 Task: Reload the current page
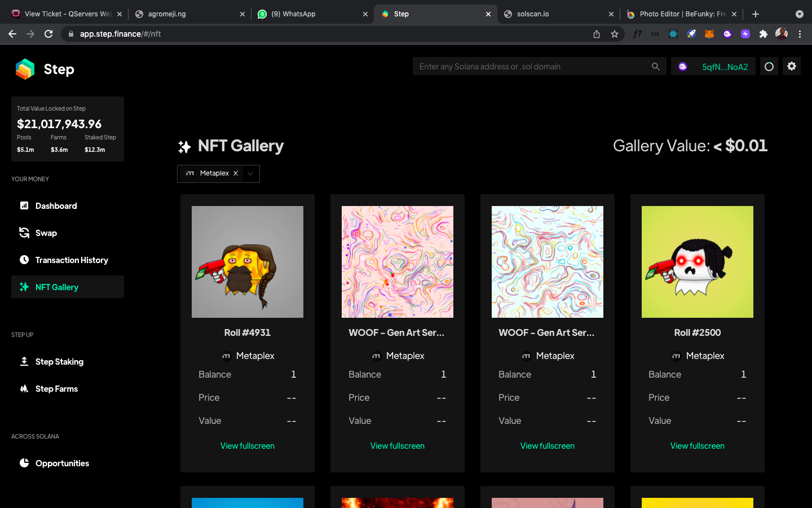[48, 34]
